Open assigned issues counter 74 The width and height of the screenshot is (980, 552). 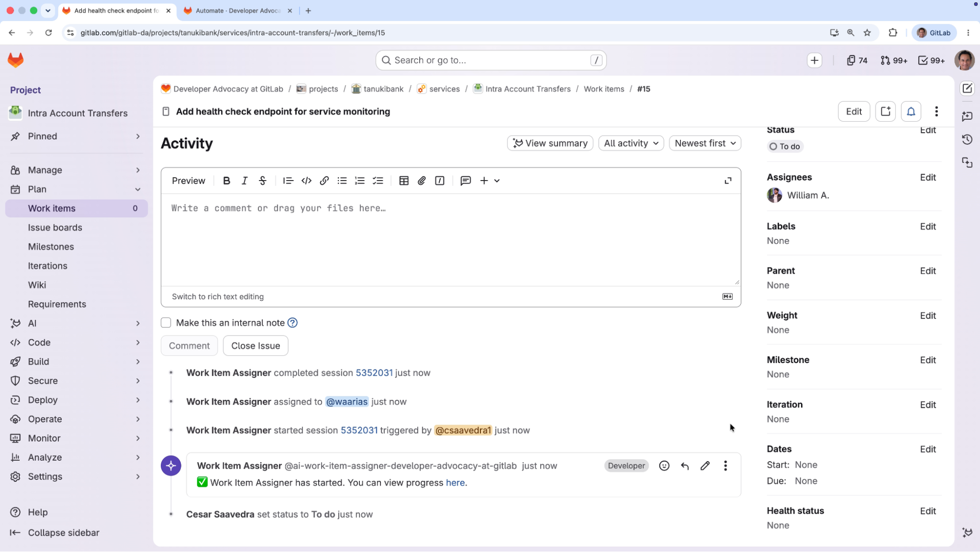pyautogui.click(x=857, y=60)
